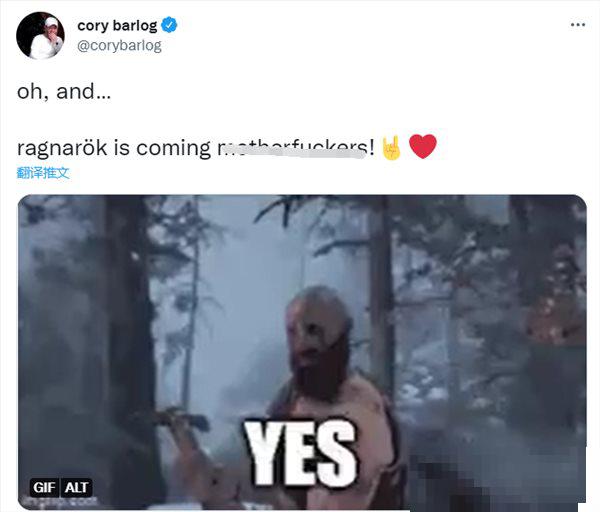Click the YES caption in the GIF

(301, 452)
